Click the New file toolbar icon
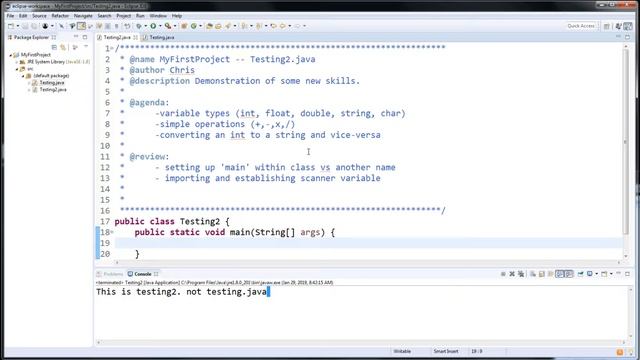 point(11,26)
